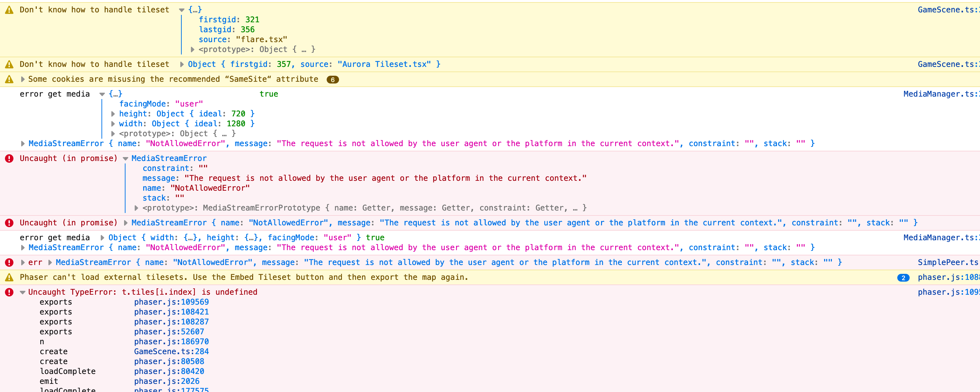The image size is (980, 392).
Task: Click the warning icon beside Phaser tilesets message
Action: [9, 277]
